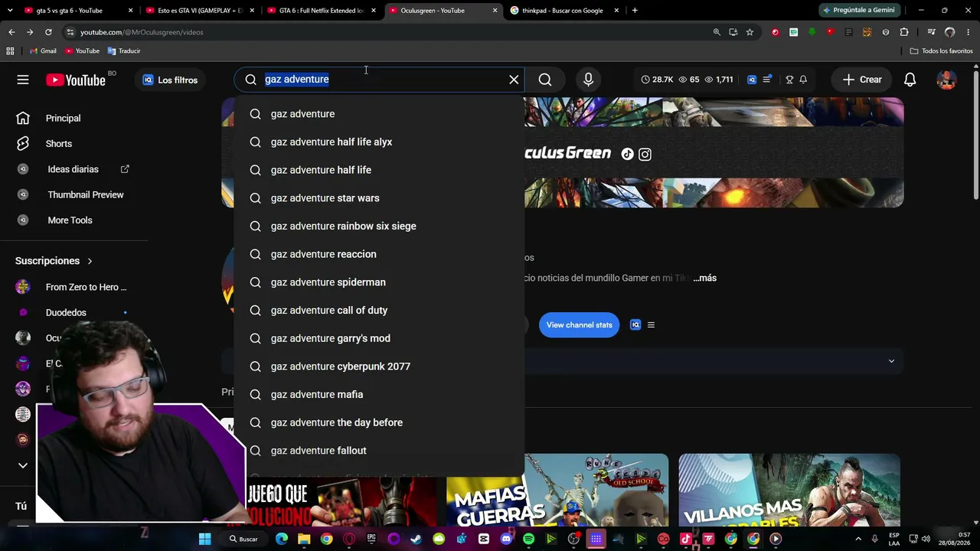Image resolution: width=980 pixels, height=551 pixels.
Task: Click the vidIQ logo in header stats bar
Action: pyautogui.click(x=752, y=80)
